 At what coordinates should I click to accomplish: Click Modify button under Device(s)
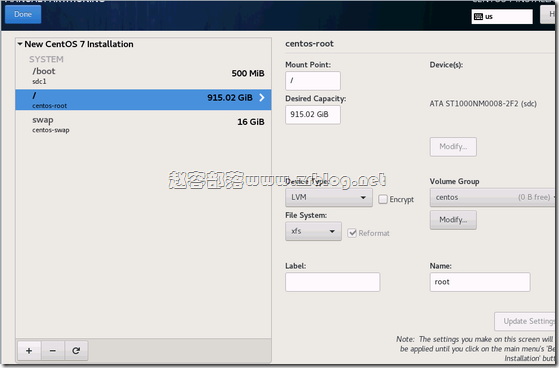[x=453, y=147]
